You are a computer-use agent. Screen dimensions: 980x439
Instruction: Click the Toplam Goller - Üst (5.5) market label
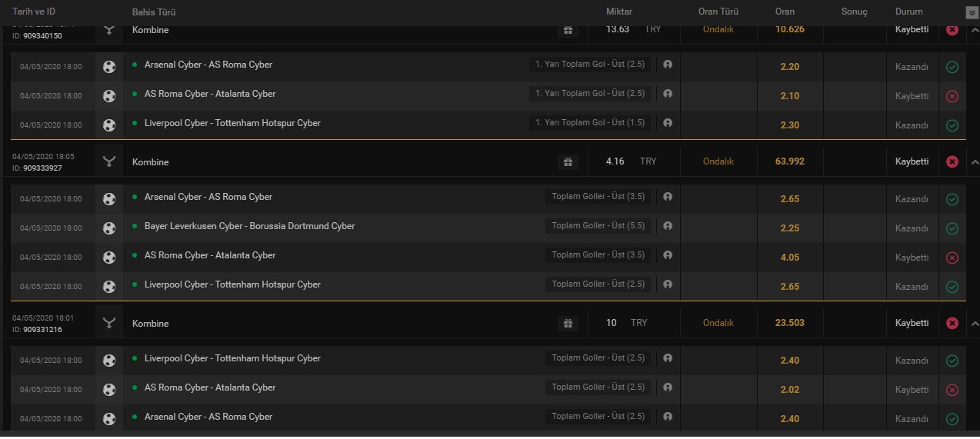tap(598, 226)
